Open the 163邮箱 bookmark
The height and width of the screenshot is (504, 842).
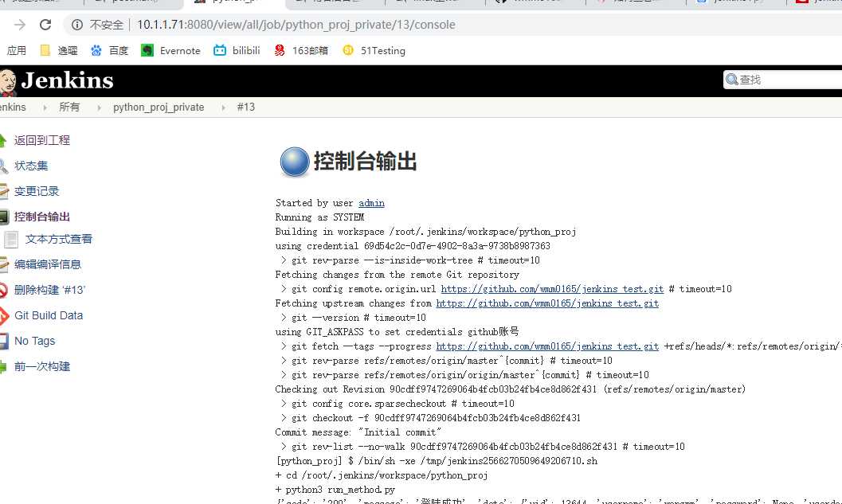pyautogui.click(x=301, y=50)
